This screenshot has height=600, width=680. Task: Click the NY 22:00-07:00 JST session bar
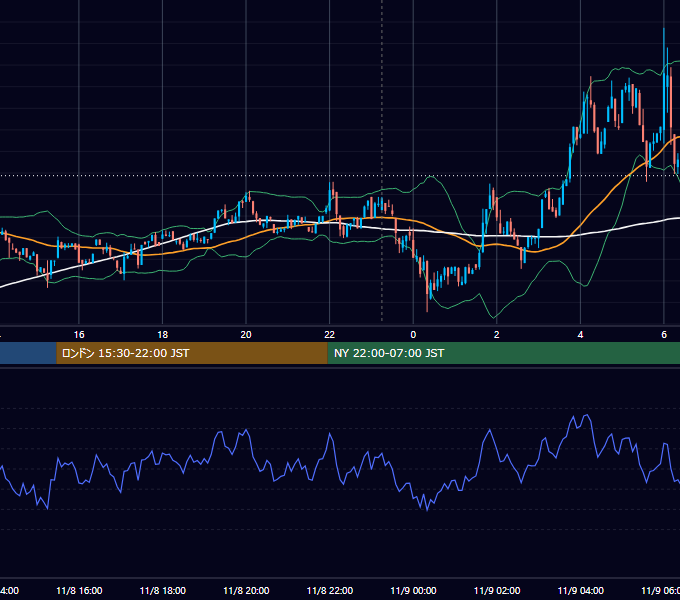(503, 353)
